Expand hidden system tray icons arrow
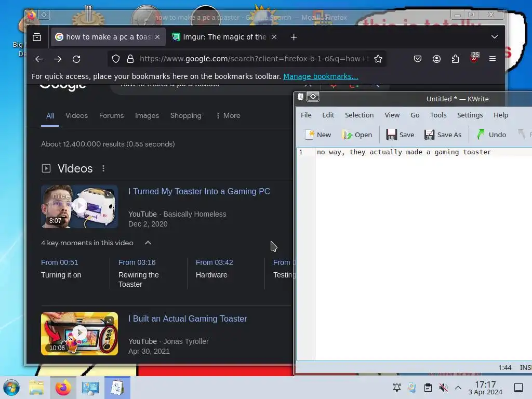 (458, 388)
